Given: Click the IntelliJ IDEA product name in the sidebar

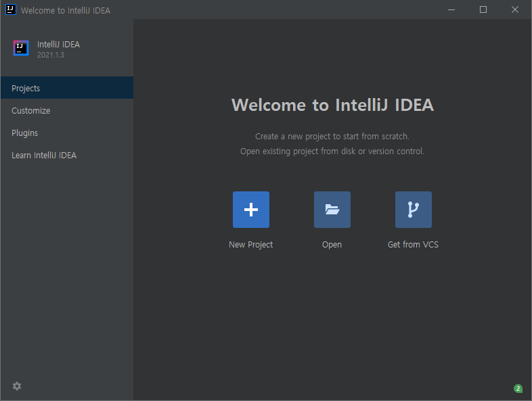Looking at the screenshot, I should tap(58, 45).
